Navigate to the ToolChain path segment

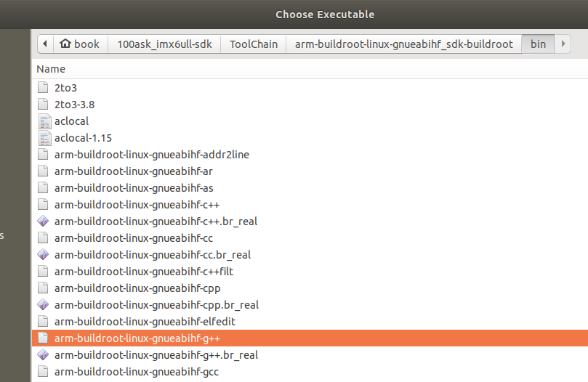[254, 44]
